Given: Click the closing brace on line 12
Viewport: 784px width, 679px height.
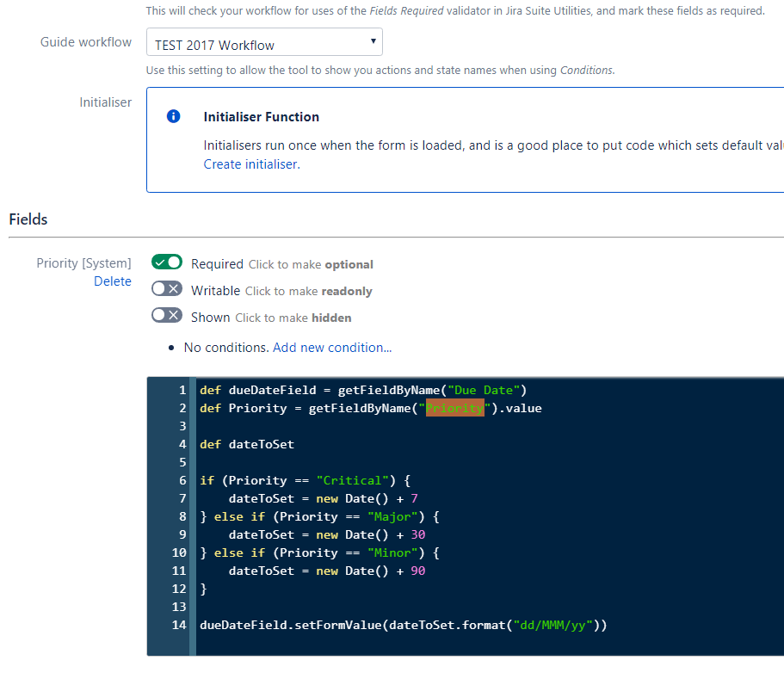Looking at the screenshot, I should click(203, 589).
